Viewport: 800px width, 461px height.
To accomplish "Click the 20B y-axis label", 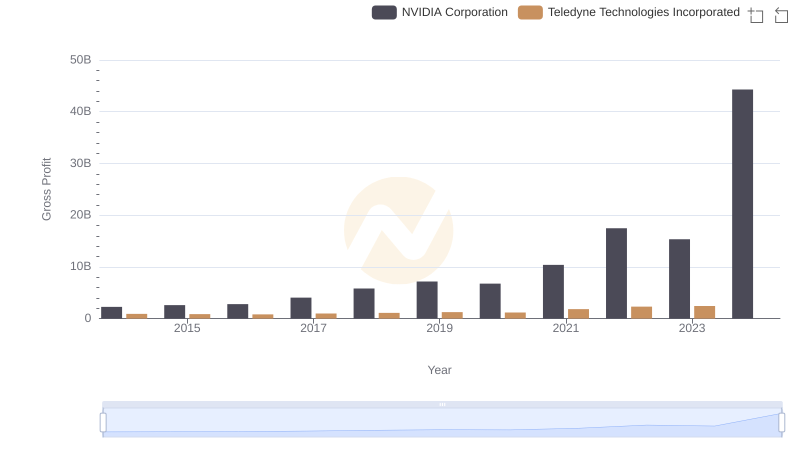I will [x=81, y=215].
